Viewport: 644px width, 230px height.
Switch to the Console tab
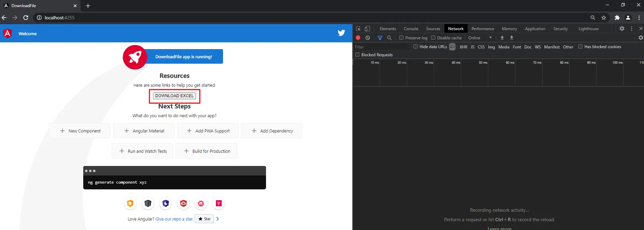point(411,29)
